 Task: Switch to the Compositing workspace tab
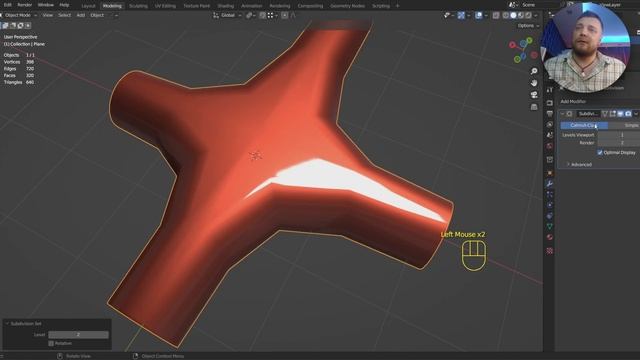pos(310,6)
